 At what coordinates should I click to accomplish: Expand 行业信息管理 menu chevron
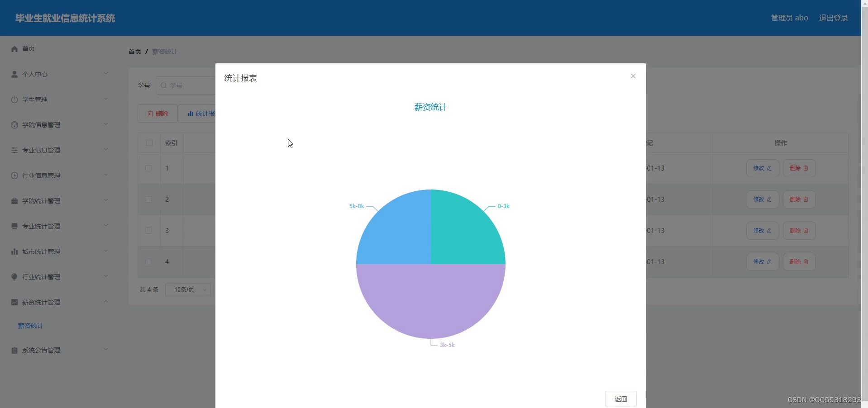(106, 175)
